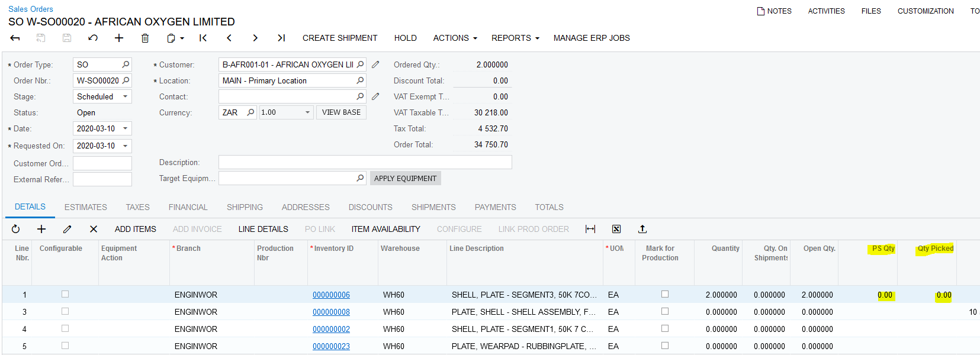Viewport: 980px width, 355px height.
Task: Jump to the first record
Action: coord(203,38)
